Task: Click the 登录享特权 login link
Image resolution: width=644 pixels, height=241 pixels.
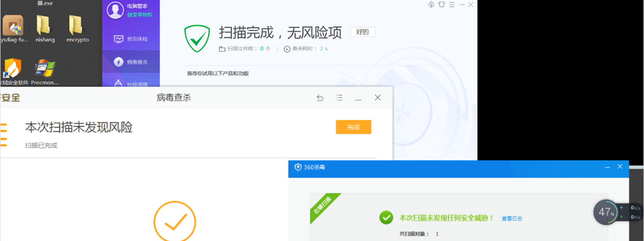Action: (140, 15)
